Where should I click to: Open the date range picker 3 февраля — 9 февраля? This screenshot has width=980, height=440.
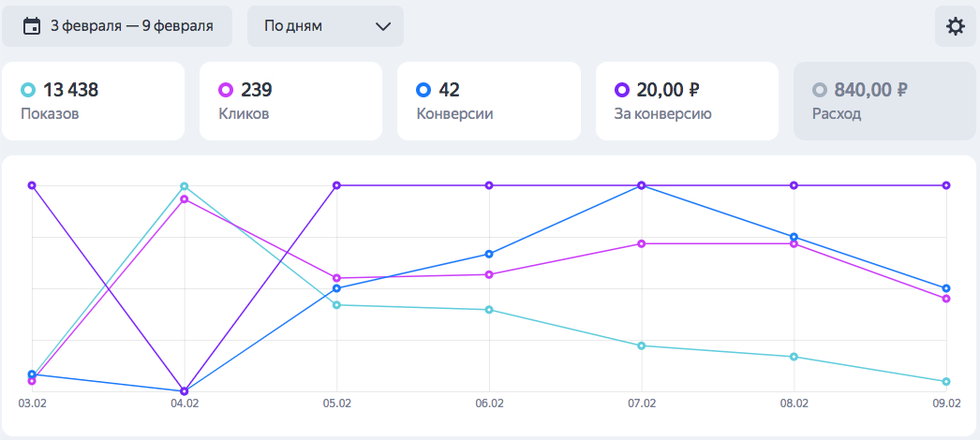(117, 26)
